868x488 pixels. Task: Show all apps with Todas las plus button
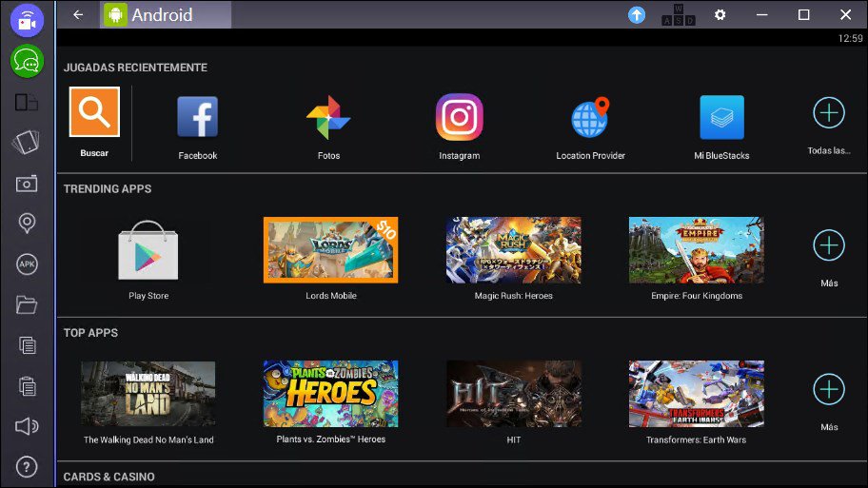coord(829,113)
